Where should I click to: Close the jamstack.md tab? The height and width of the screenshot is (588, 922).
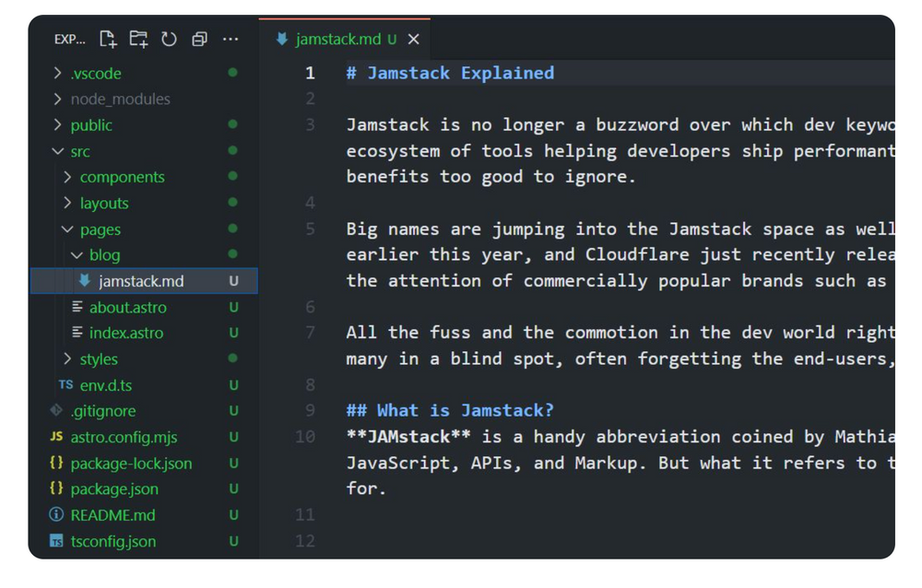pos(415,40)
